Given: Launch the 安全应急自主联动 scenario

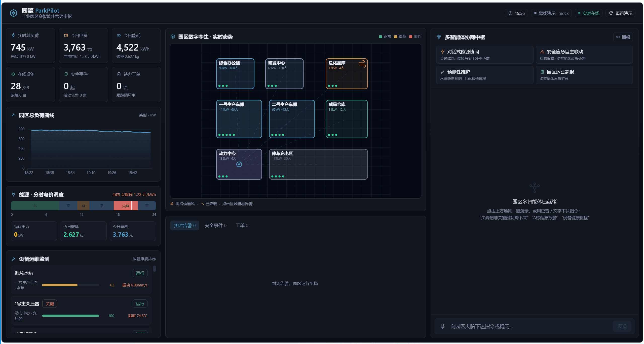Looking at the screenshot, I should [x=584, y=55].
